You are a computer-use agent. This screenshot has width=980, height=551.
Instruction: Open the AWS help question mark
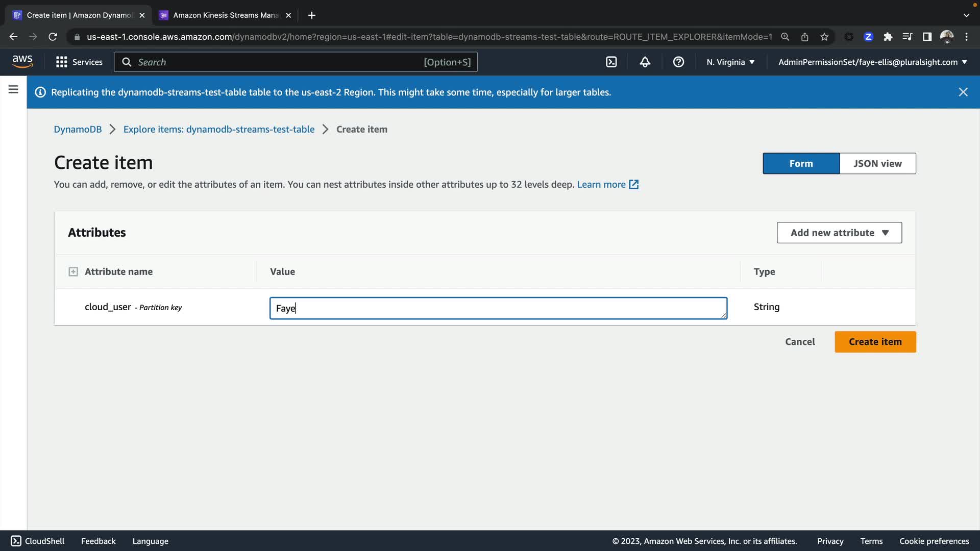coord(678,62)
